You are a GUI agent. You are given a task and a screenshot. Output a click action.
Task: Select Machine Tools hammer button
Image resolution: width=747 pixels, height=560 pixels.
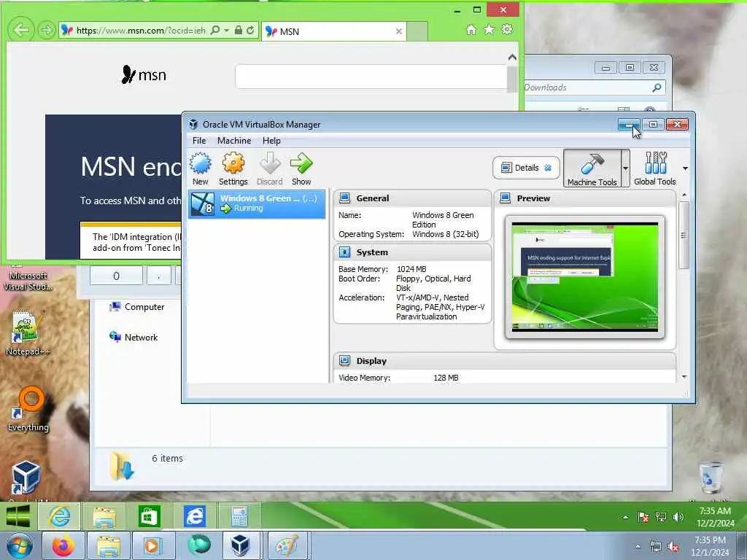pos(592,168)
